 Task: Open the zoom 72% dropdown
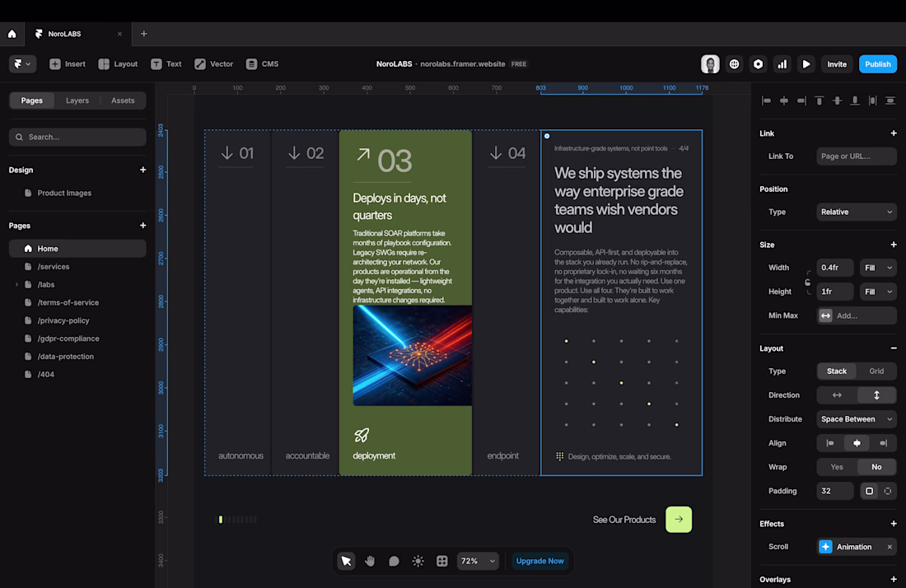(x=477, y=561)
